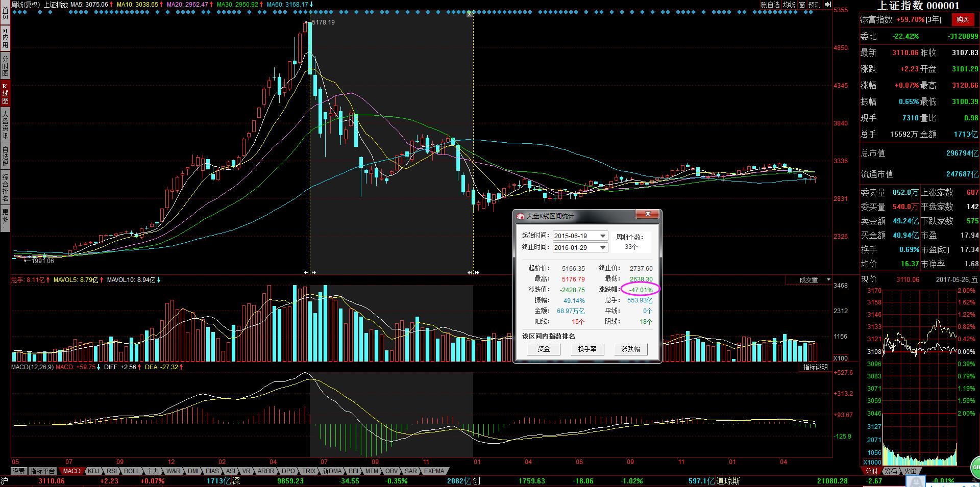Close the shaded interval selection with X
This screenshot has width=980, height=487.
pos(470,14)
